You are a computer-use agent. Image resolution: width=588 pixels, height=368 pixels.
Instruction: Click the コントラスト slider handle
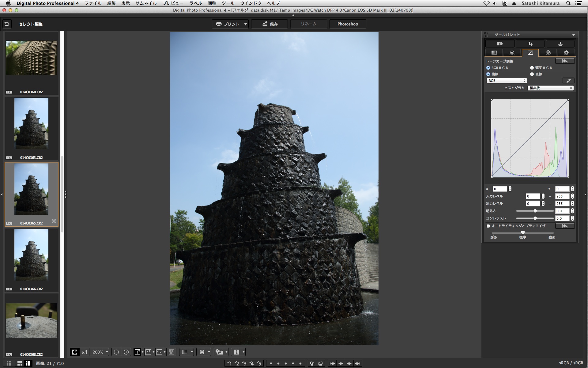point(535,218)
